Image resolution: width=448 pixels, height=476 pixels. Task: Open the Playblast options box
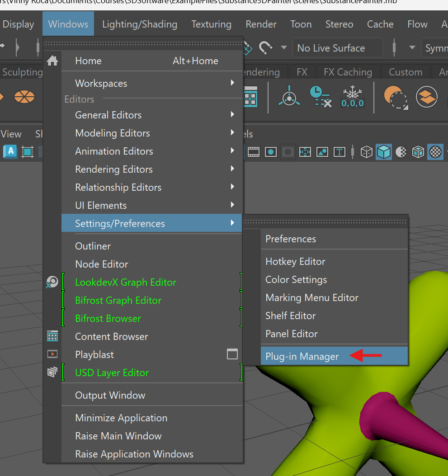pos(232,354)
